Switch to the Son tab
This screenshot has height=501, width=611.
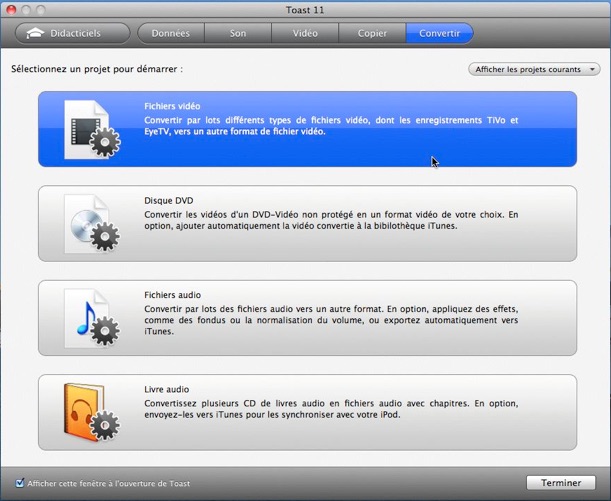tap(238, 33)
